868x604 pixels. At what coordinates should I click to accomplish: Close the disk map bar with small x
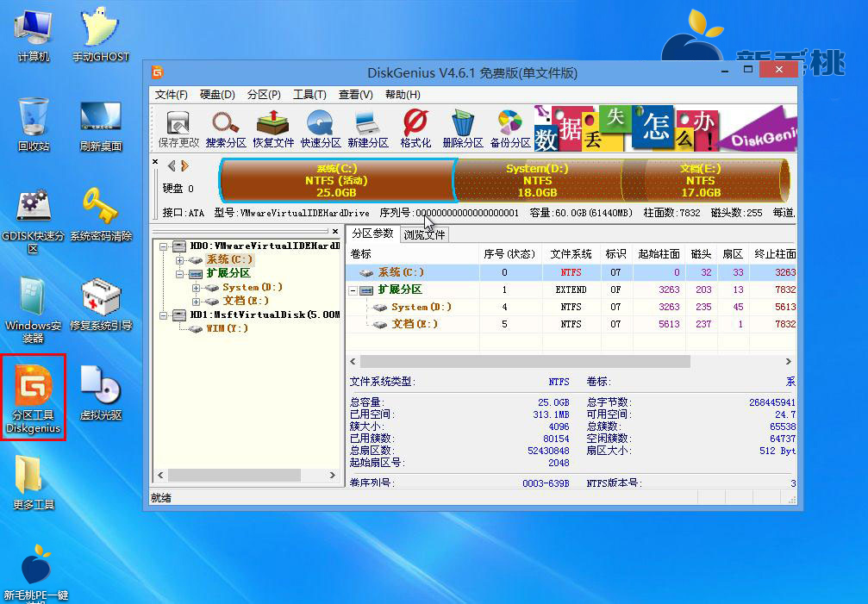[x=155, y=161]
